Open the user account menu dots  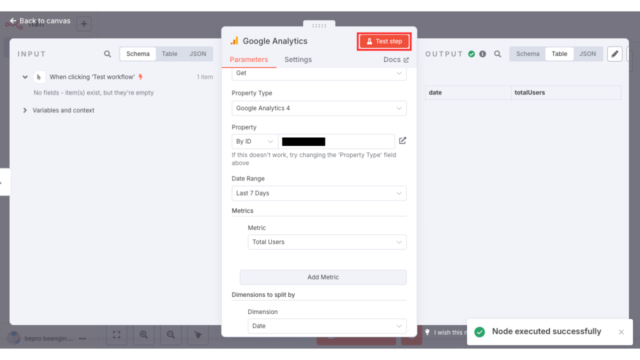pos(82,338)
